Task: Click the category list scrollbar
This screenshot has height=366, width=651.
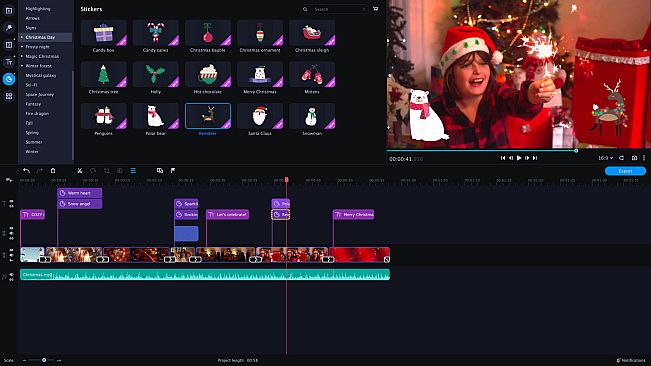Action: [73, 116]
